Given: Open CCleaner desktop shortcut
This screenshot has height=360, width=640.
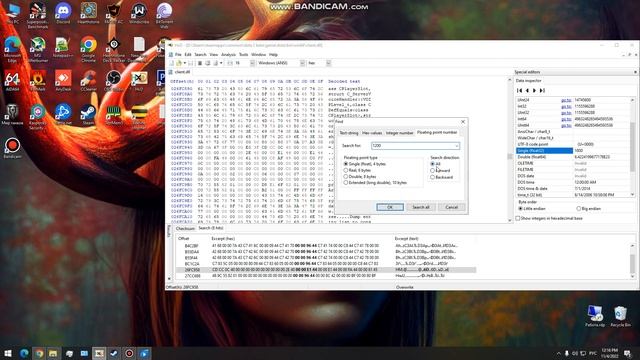Looking at the screenshot, I should (x=88, y=81).
